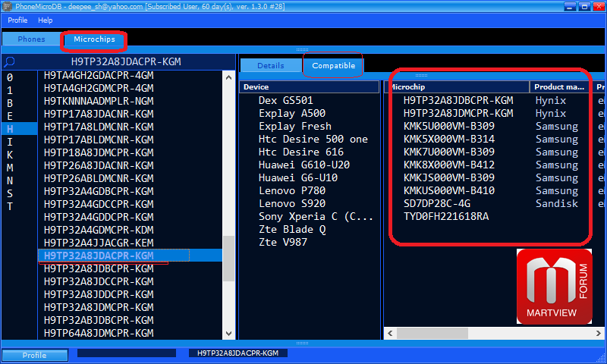Select device Htc Desire 616
The height and width of the screenshot is (364, 607).
click(301, 152)
